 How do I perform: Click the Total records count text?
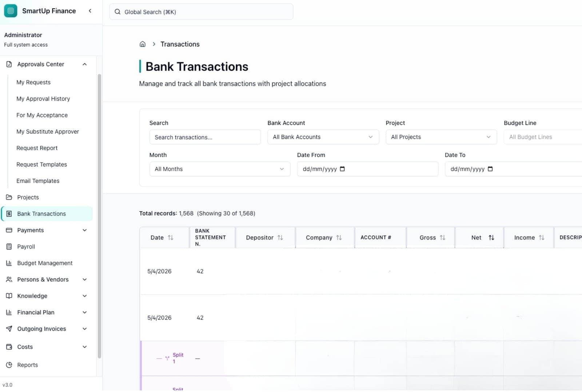[197, 213]
